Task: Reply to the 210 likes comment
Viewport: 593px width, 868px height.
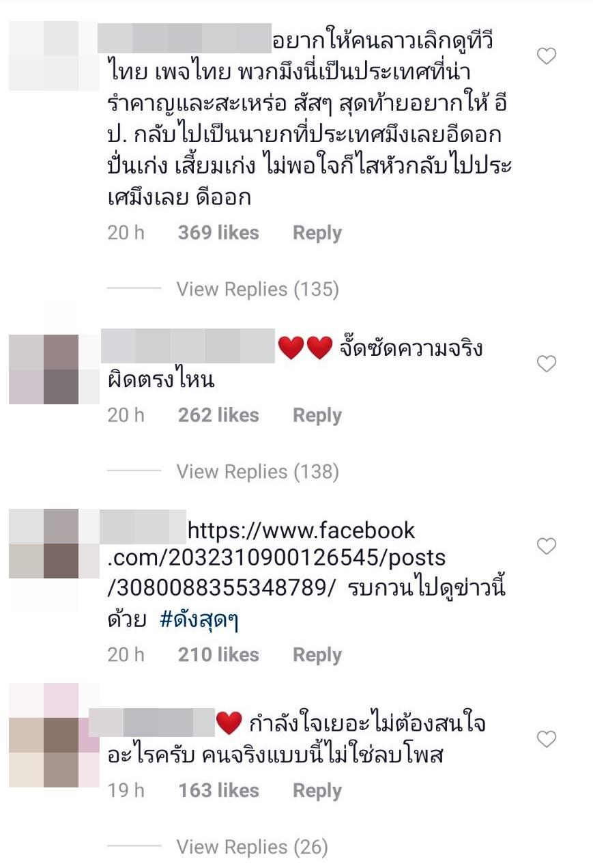Action: [x=317, y=655]
